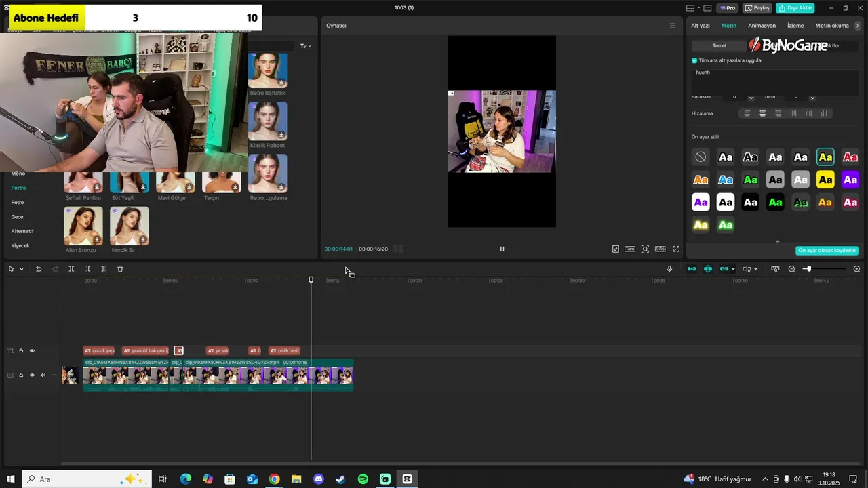Select the 'çocuk yapı' caption clip

(x=99, y=351)
